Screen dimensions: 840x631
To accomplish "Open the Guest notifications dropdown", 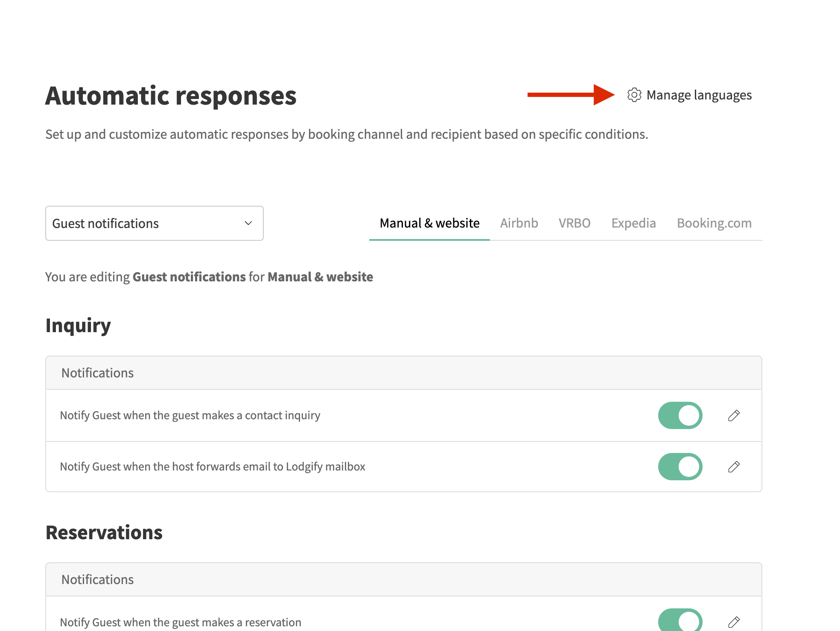I will [154, 223].
